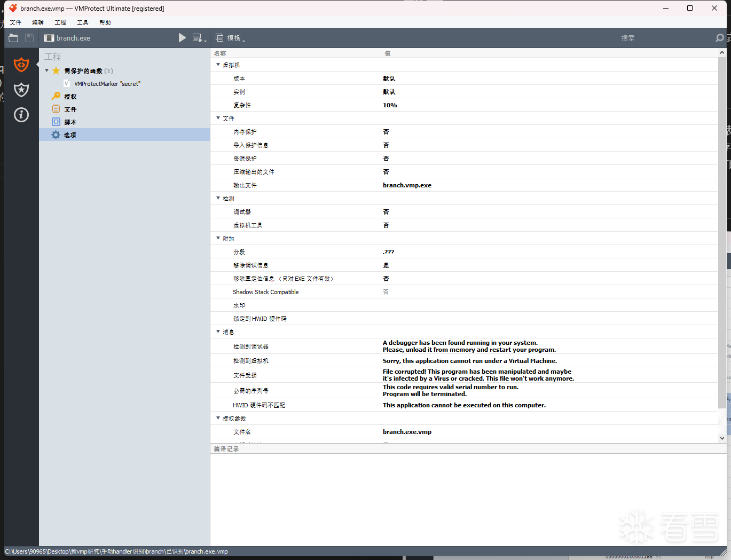Image resolution: width=731 pixels, height=560 pixels.
Task: Select the 锁定到 HWID 硬件码 row label
Action: tap(260, 319)
